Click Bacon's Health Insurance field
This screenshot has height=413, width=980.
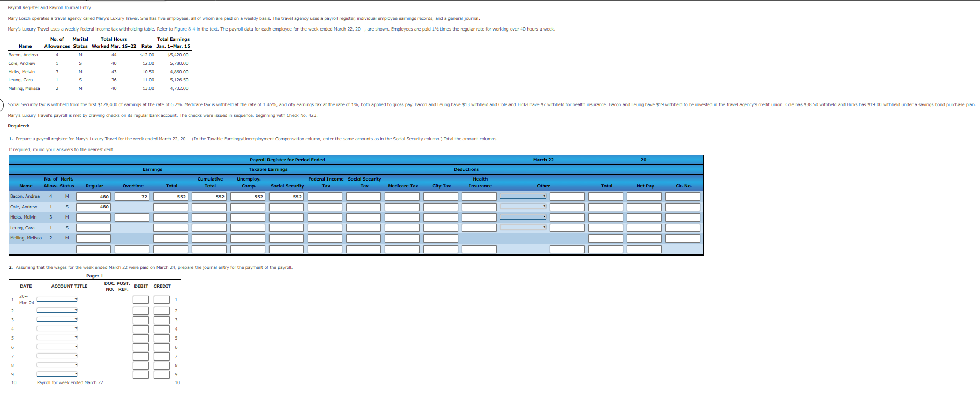[x=479, y=197]
